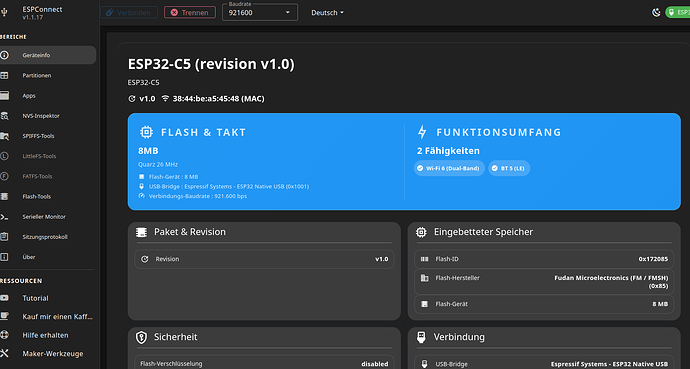Image resolution: width=690 pixels, height=369 pixels.
Task: Click the Maker-Werkzeuge tools icon
Action: click(4, 354)
